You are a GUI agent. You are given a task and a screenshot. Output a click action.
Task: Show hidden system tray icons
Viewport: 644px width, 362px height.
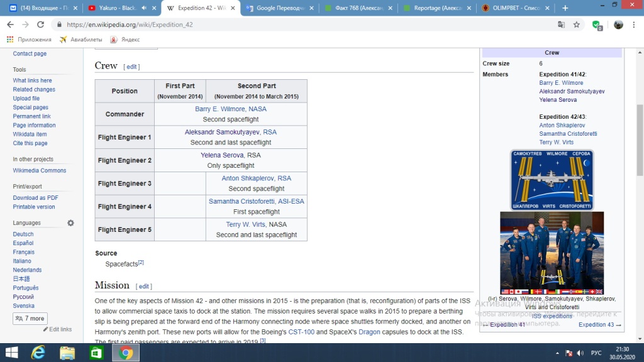557,353
